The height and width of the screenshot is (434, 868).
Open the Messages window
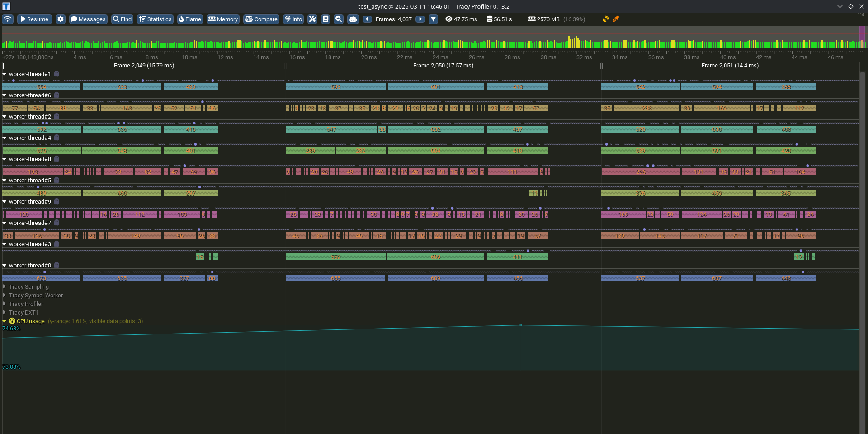tap(88, 19)
